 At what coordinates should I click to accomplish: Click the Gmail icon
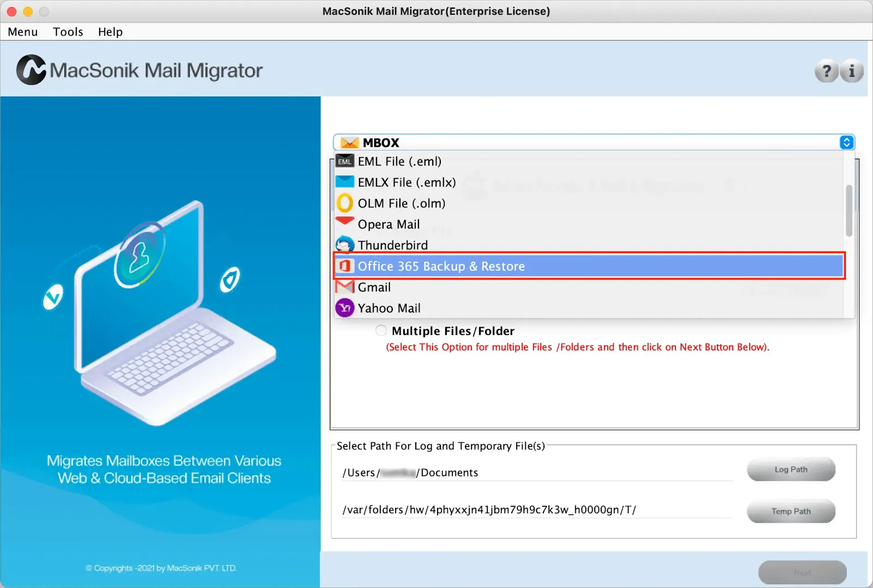pos(345,287)
